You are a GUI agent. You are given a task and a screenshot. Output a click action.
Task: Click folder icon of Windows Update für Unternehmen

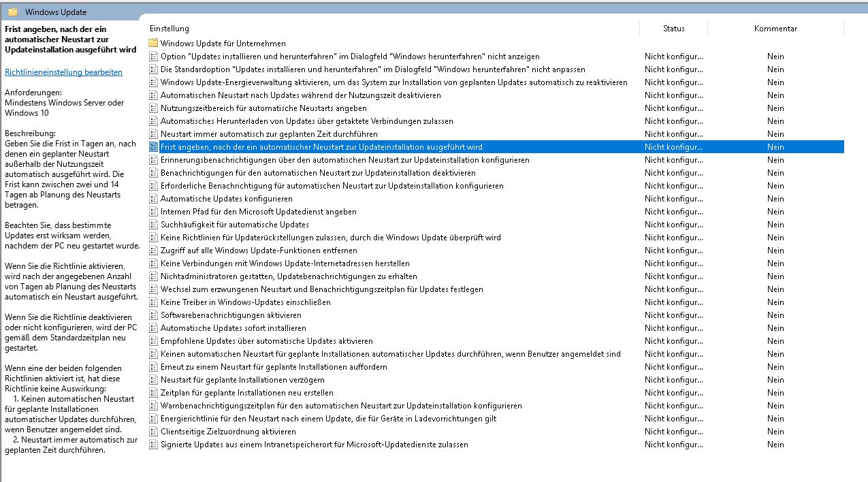click(153, 44)
